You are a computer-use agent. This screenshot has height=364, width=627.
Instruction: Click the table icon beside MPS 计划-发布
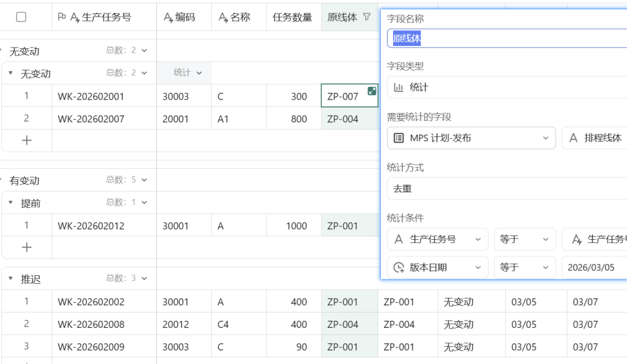[399, 138]
